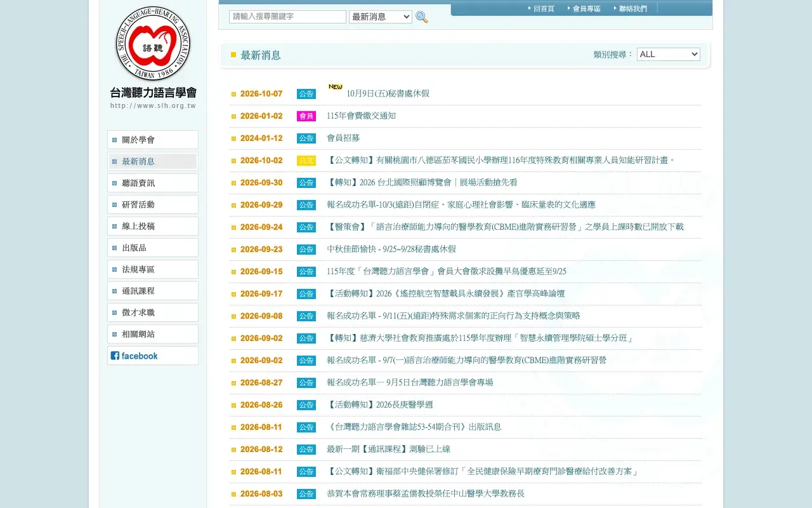Click the 最新消息 section heading
812x508 pixels.
[x=261, y=55]
